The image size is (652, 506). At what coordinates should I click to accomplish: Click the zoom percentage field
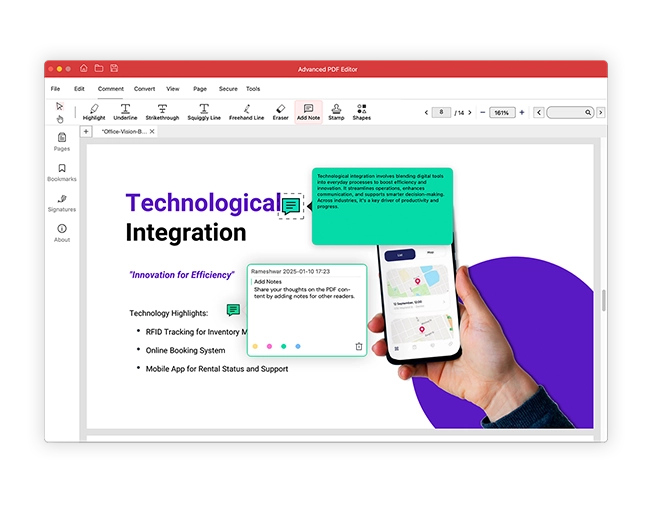coord(502,112)
